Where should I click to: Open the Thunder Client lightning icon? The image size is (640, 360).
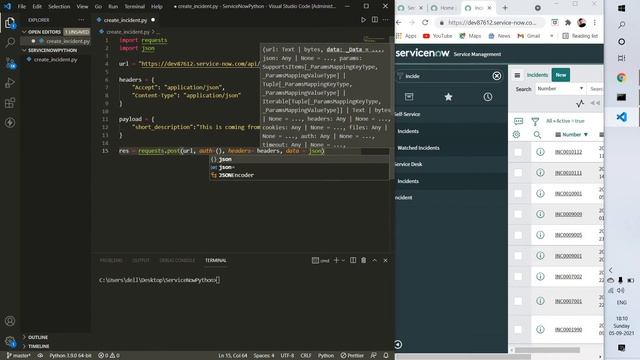coord(10,123)
